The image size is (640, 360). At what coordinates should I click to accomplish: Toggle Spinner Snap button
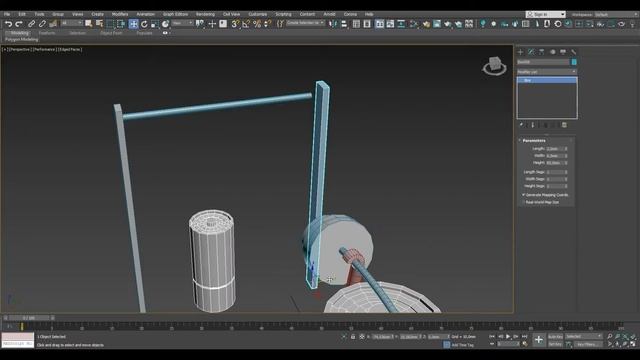[x=268, y=24]
